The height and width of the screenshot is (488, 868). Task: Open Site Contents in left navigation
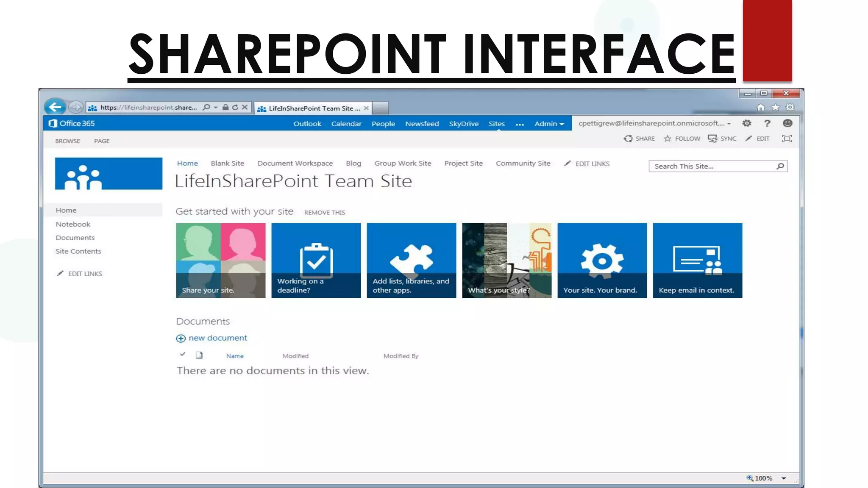pyautogui.click(x=78, y=251)
